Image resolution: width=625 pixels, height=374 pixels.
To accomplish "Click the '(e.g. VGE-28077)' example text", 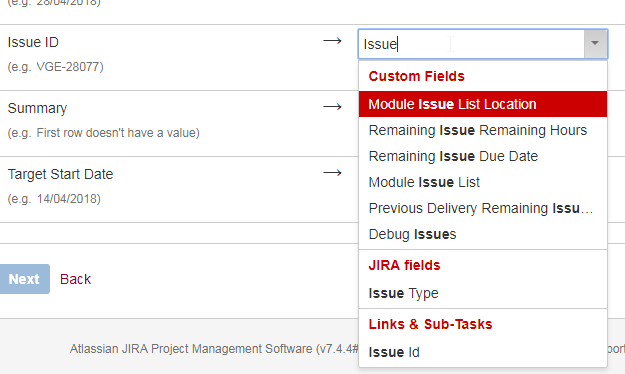I will (x=55, y=67).
